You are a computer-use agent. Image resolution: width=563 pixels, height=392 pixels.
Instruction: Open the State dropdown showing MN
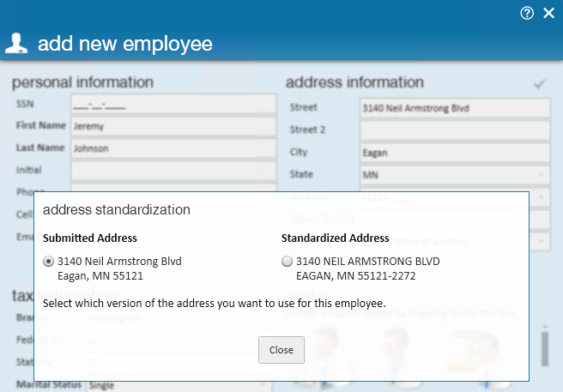(455, 175)
